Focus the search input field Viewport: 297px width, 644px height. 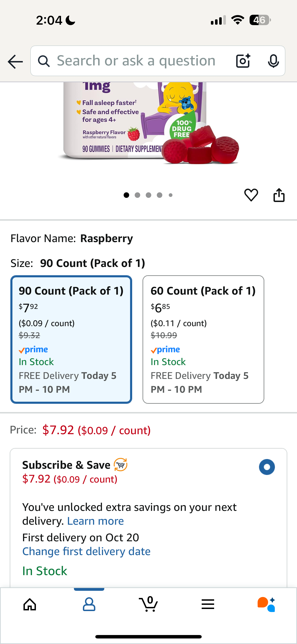[x=140, y=61]
